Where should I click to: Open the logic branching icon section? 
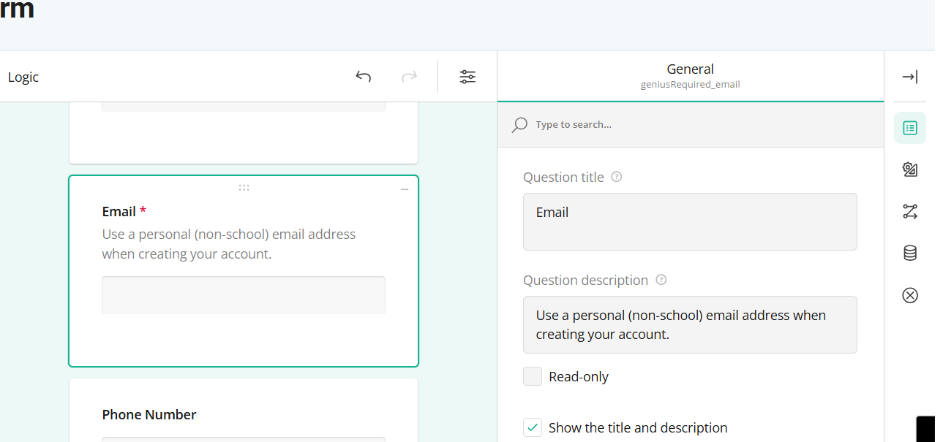[x=910, y=211]
